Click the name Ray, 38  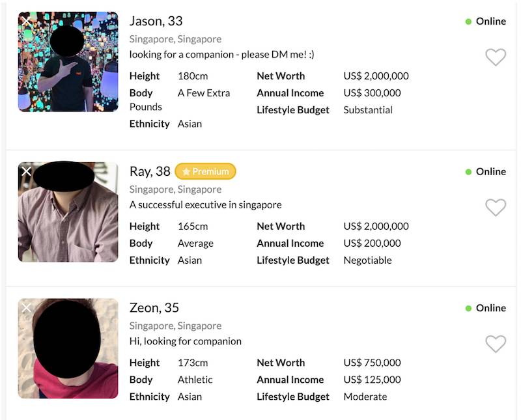coord(150,171)
